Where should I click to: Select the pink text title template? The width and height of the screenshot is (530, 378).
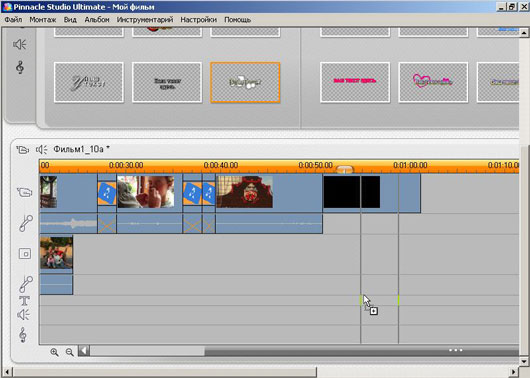tap(355, 82)
